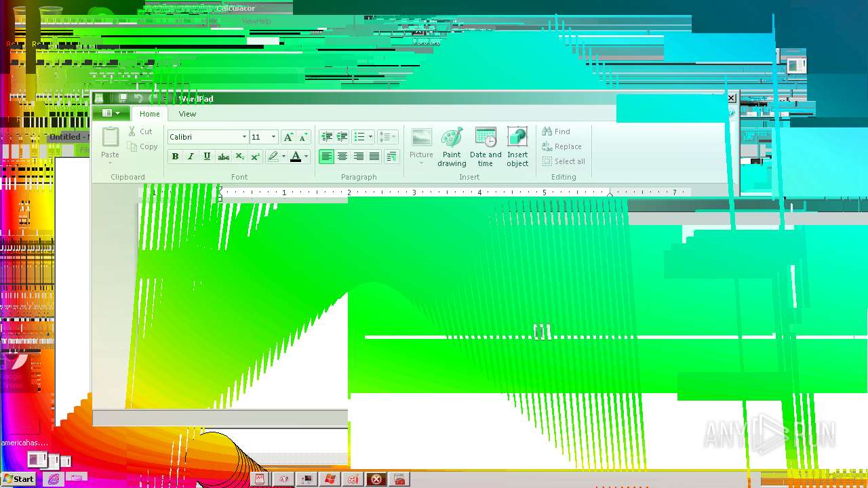Close the WordPad window

(x=731, y=98)
